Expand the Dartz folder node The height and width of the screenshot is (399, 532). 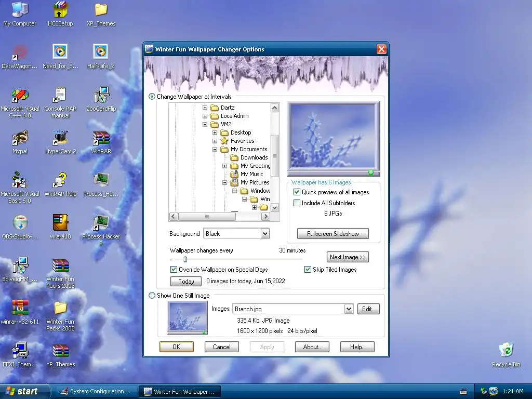pyautogui.click(x=205, y=108)
